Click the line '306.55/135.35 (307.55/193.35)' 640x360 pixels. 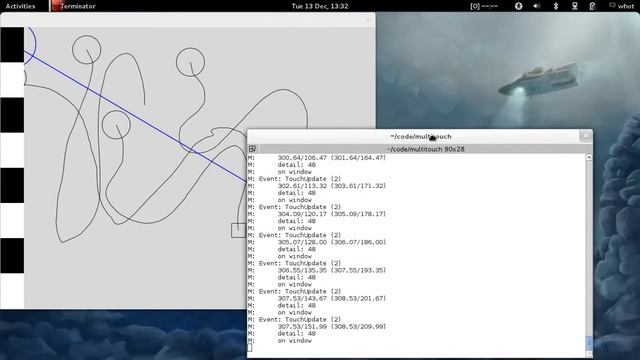click(x=331, y=270)
